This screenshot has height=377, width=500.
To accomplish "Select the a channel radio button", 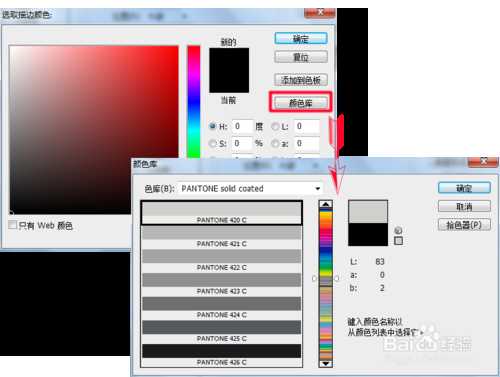I will coord(275,143).
